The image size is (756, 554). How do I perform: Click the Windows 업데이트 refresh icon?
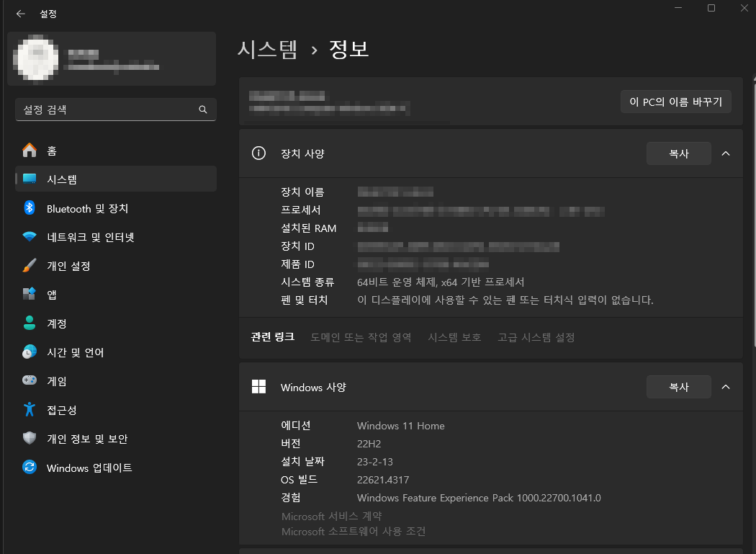(x=30, y=467)
